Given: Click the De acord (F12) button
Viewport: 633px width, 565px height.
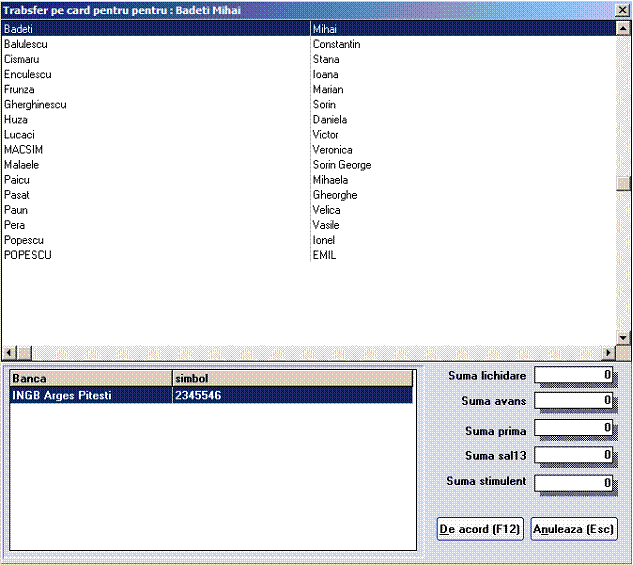Looking at the screenshot, I should tap(480, 529).
